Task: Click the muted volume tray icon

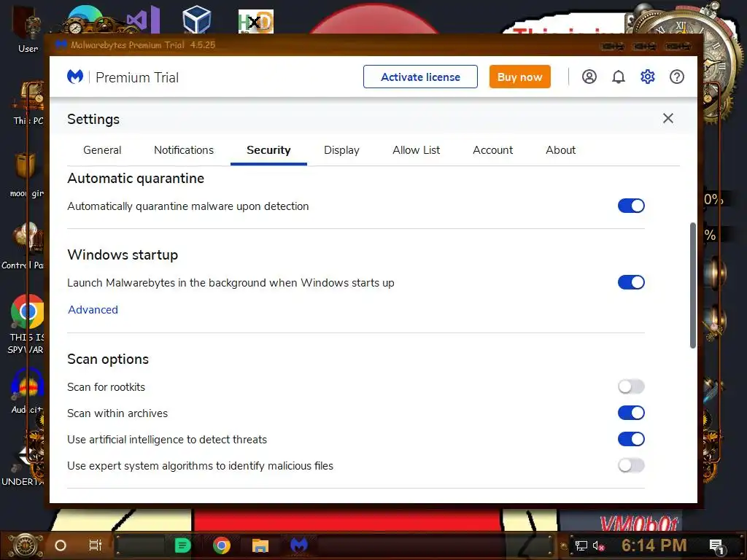Action: tap(598, 545)
